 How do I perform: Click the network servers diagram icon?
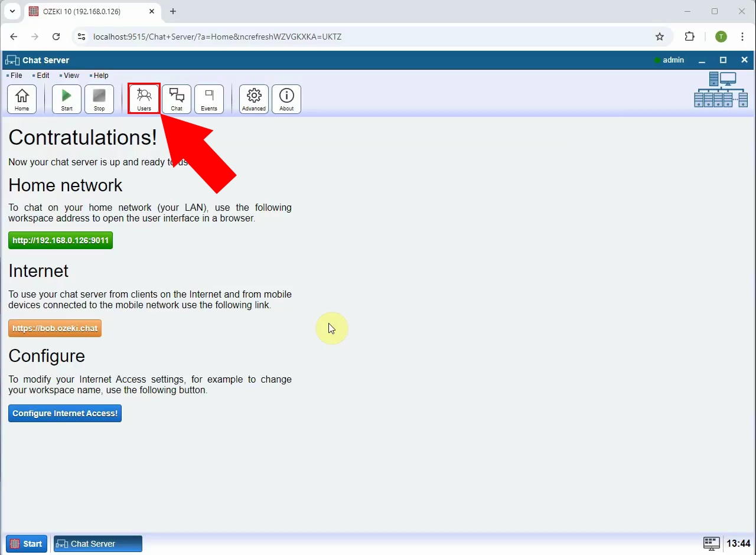(x=721, y=90)
